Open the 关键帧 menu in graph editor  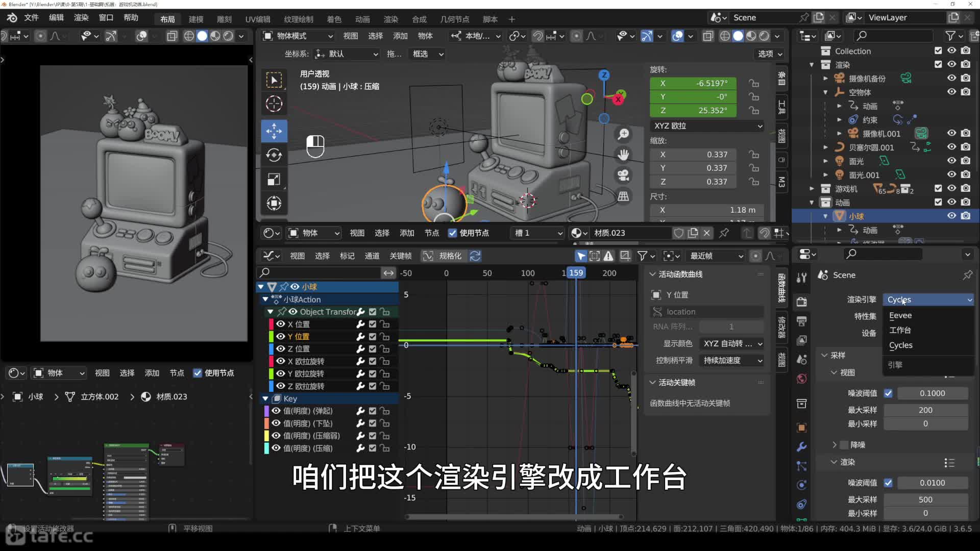pos(400,256)
